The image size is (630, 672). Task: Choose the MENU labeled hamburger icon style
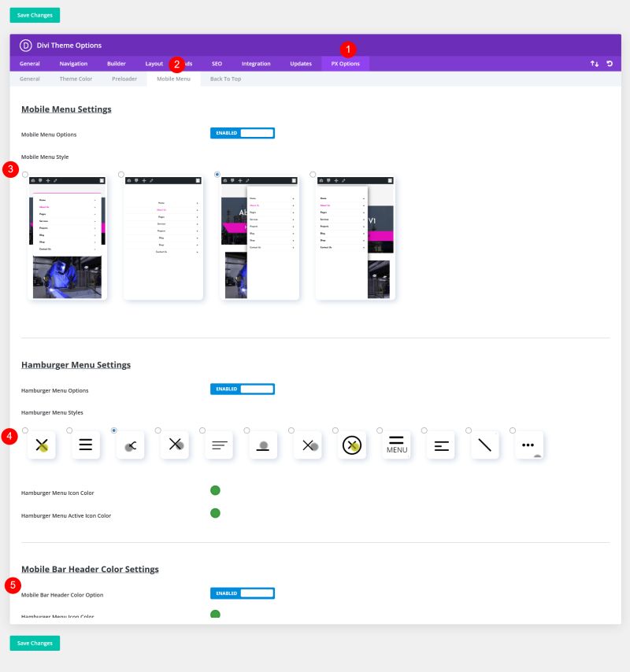(x=396, y=445)
